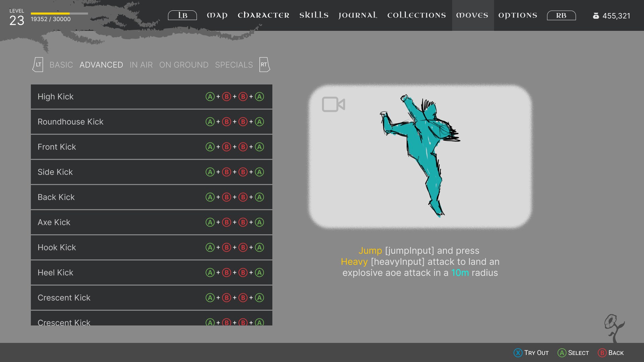This screenshot has height=362, width=644.
Task: Click the RT trigger icon
Action: point(264,65)
